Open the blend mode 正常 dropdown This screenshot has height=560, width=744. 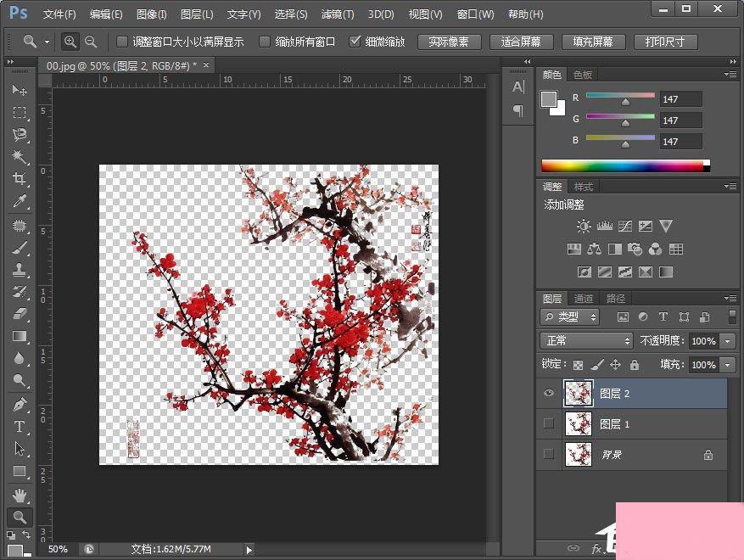coord(586,341)
